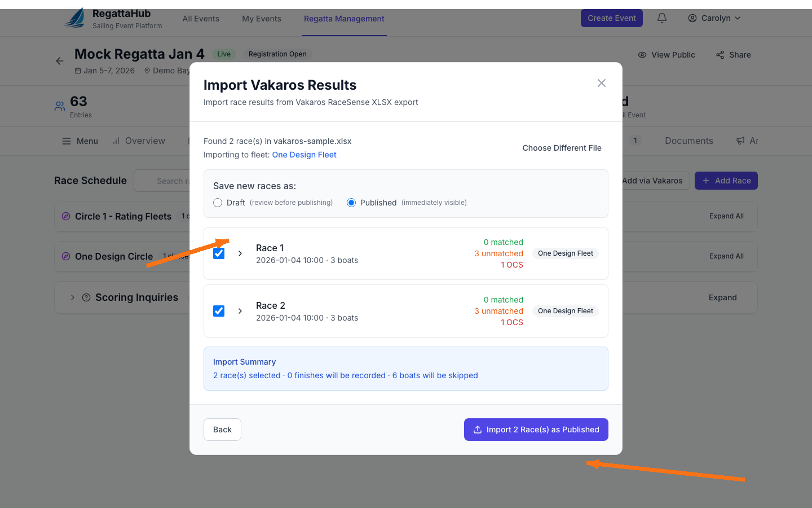Viewport: 812px width, 508px height.
Task: Expand Race 2 details chevron
Action: pyautogui.click(x=240, y=311)
